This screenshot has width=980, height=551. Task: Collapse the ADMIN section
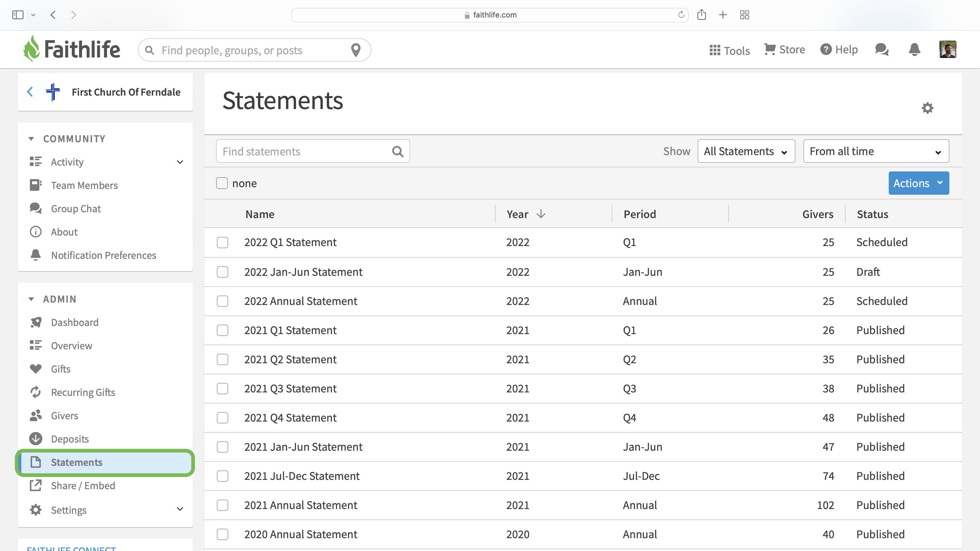[x=31, y=299]
